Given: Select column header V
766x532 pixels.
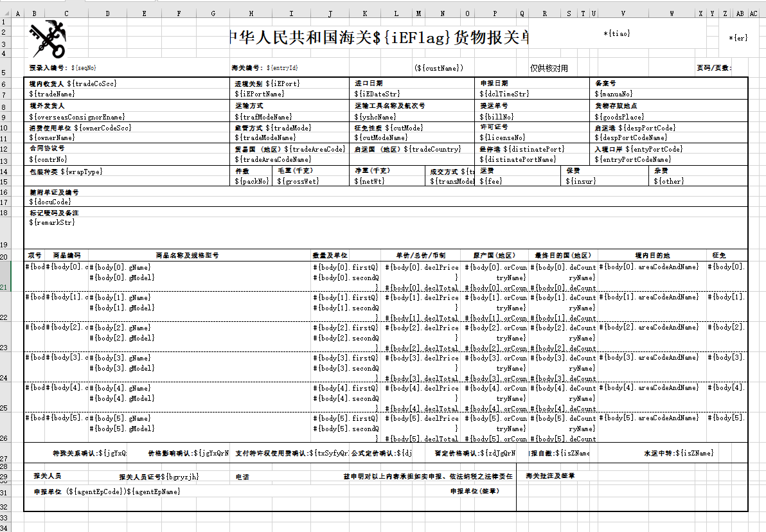Looking at the screenshot, I should click(622, 13).
